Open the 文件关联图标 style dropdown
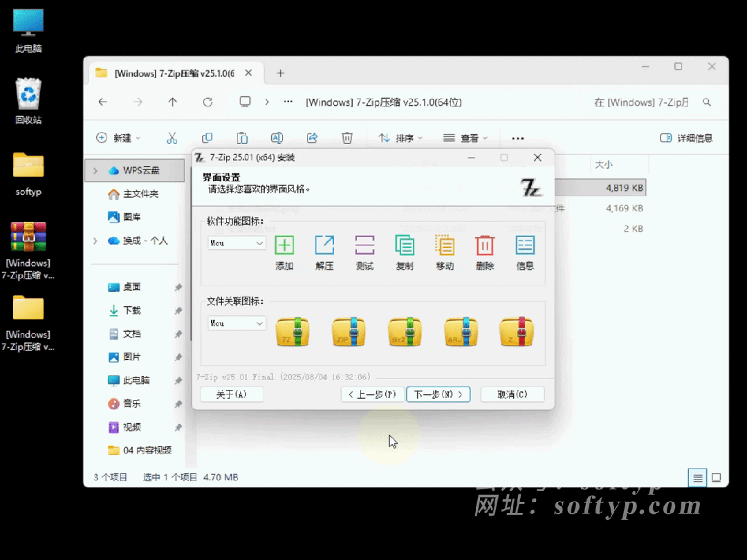Screen dimensions: 747x560 237,324
